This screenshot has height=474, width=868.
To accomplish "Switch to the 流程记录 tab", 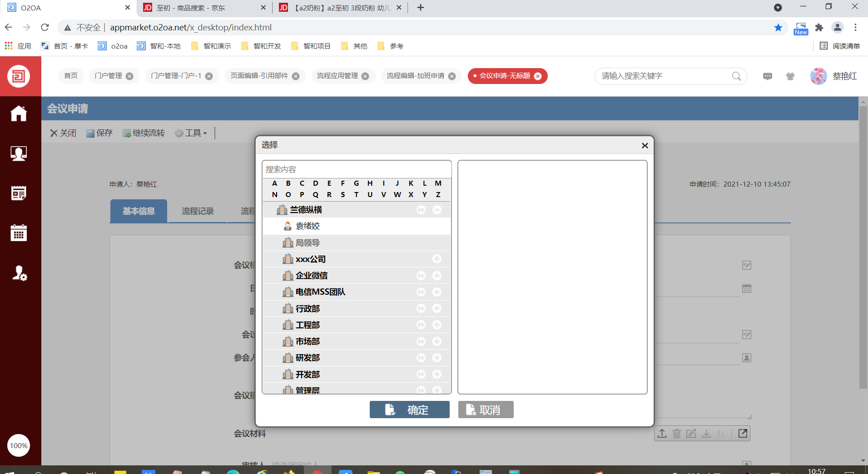I will (198, 211).
